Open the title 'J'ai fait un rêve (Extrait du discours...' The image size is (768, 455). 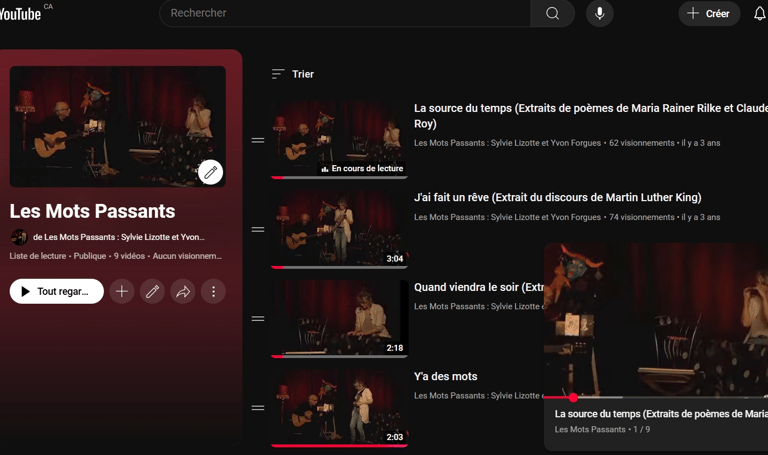click(557, 197)
